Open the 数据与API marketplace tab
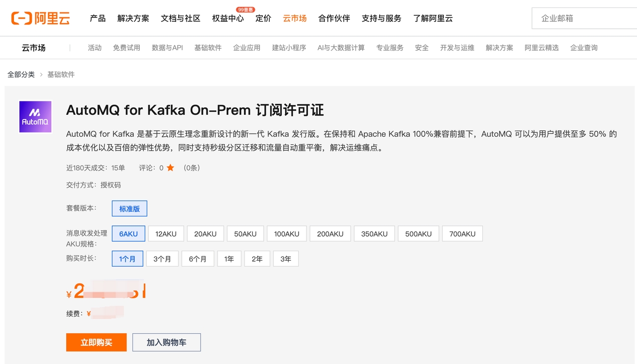The image size is (637, 364). click(x=167, y=48)
